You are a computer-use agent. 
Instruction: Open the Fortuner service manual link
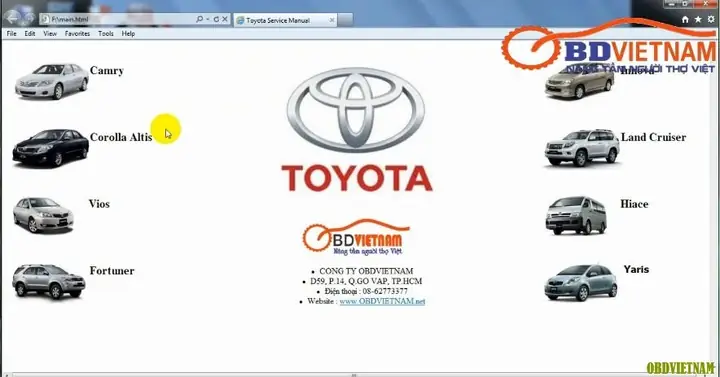coord(112,271)
